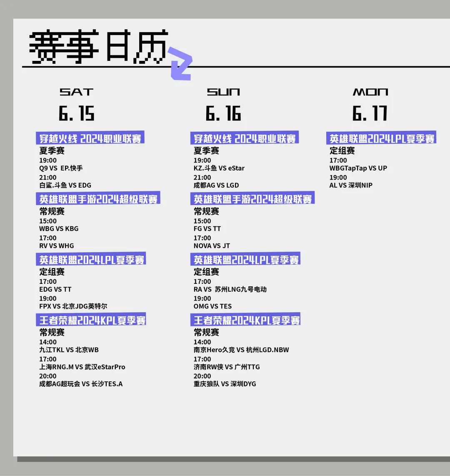Select the FPX VS 北京JDG英特尔 match
Image resolution: width=450 pixels, height=476 pixels.
click(x=73, y=306)
